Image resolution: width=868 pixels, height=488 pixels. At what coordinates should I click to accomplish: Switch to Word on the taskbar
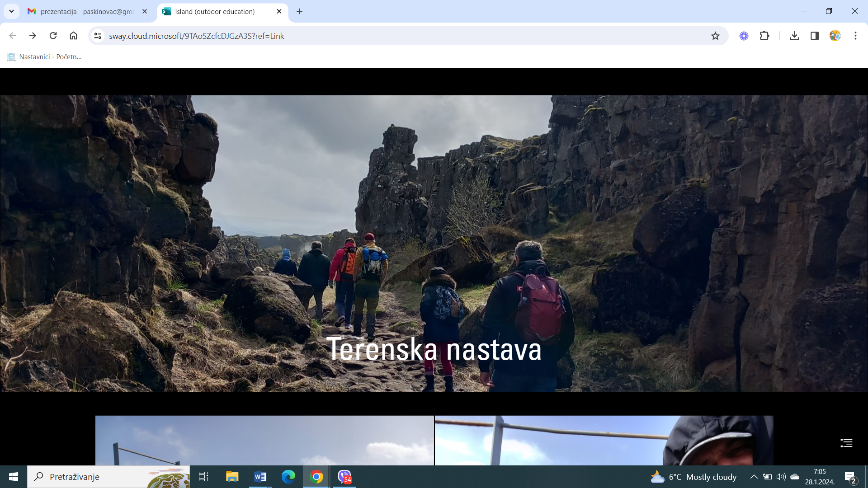point(260,477)
